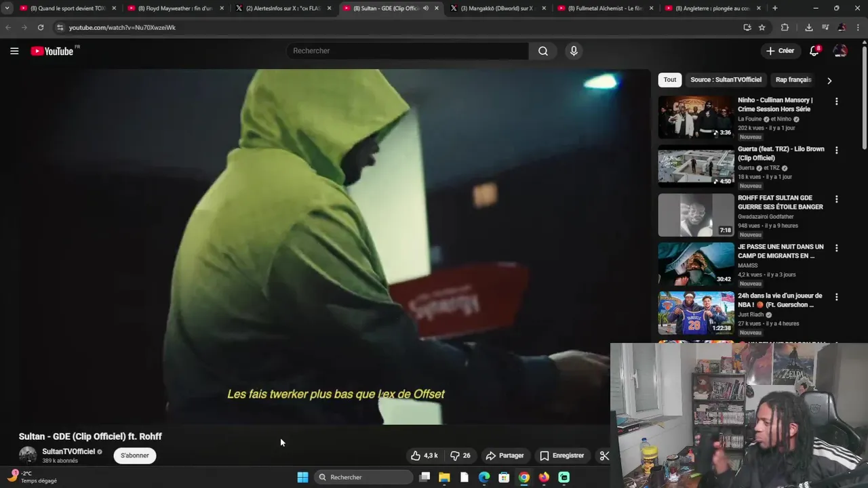Open SultanTVOfficiel channel name link
This screenshot has width=868, height=488.
coord(68,451)
